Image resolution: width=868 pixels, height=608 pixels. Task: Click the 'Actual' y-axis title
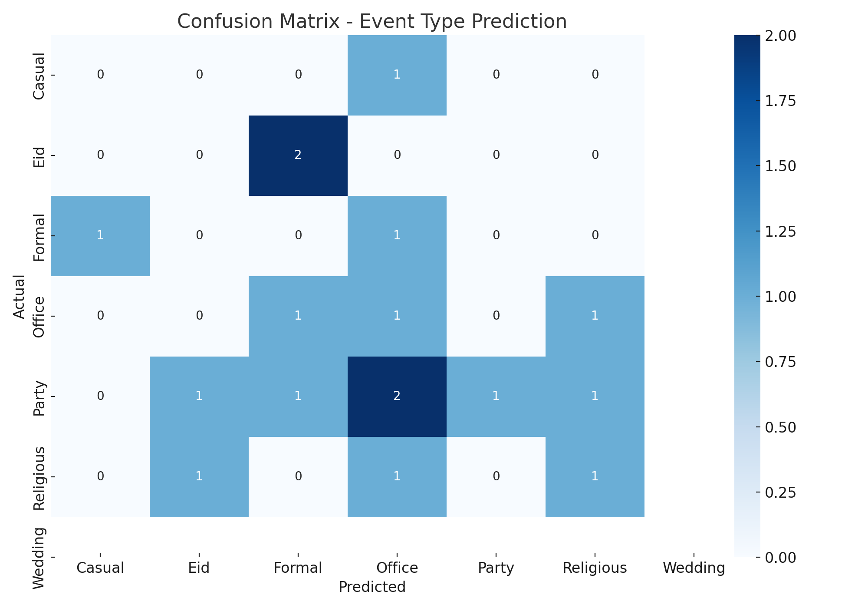tap(19, 297)
